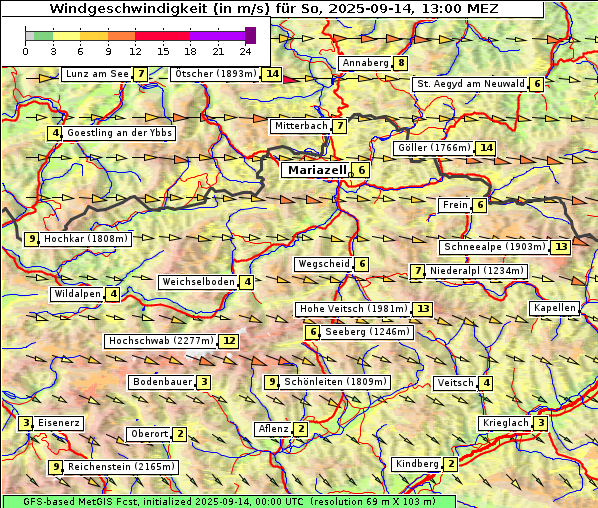
Task: Click the wind value 13 beside Hohe Veitsch
Action: 423,309
